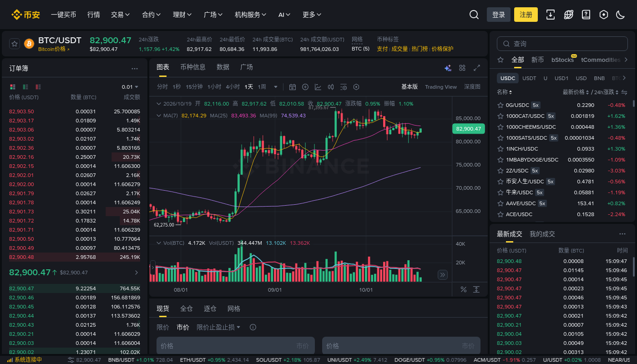
Task: Focus the 查询 market search field
Action: (x=562, y=44)
